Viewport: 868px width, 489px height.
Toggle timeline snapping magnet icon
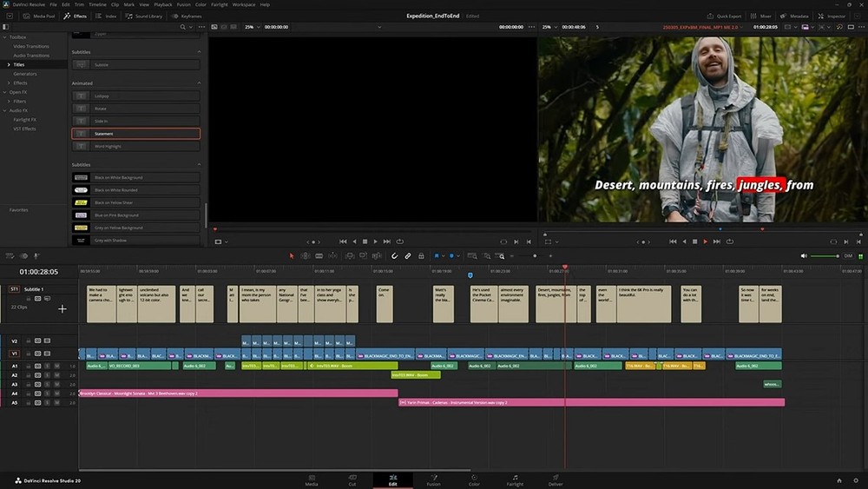pos(395,256)
